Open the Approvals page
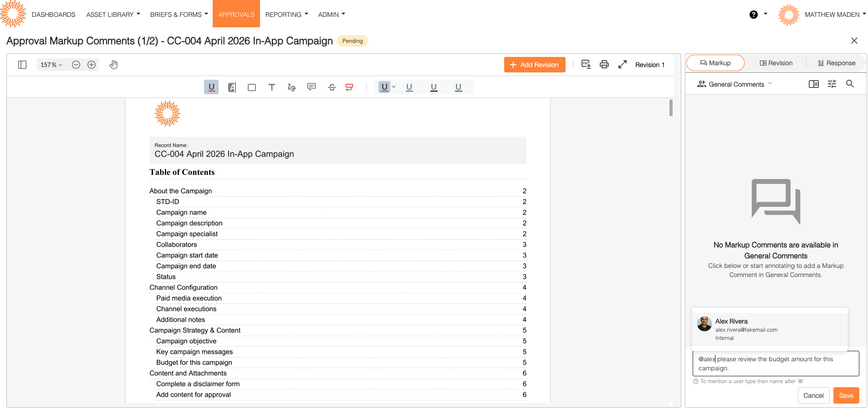This screenshot has width=868, height=410. (236, 14)
